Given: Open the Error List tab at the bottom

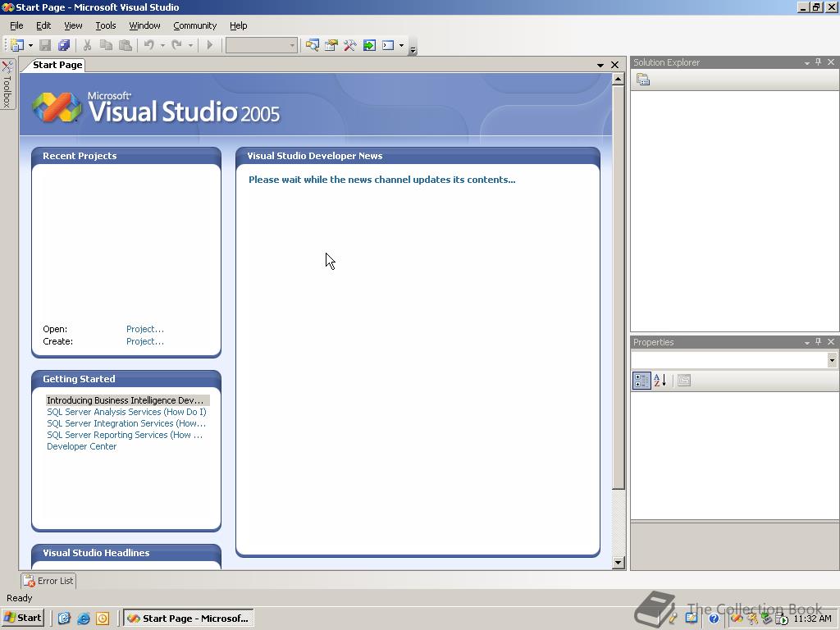Looking at the screenshot, I should (48, 581).
